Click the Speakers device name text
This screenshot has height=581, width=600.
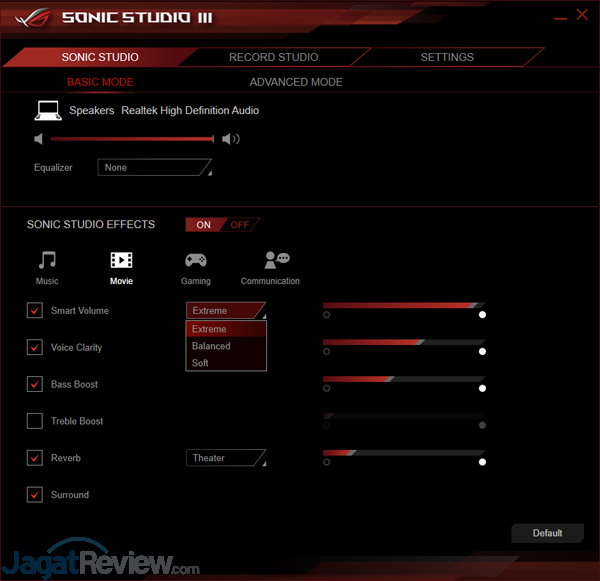[x=91, y=111]
